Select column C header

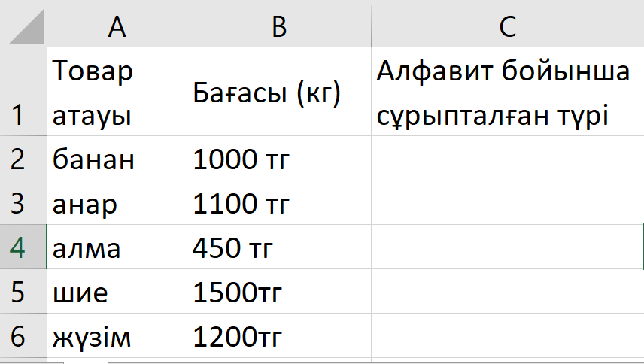507,26
